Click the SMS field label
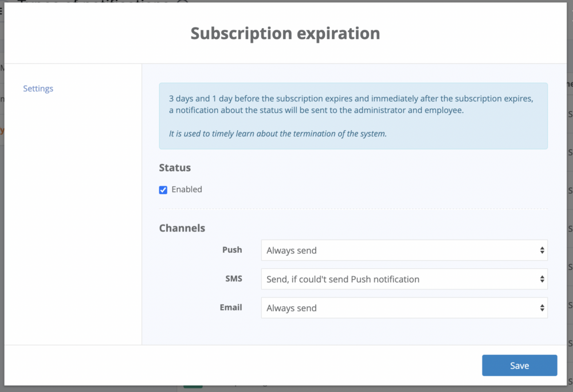This screenshot has height=392, width=573. (233, 279)
